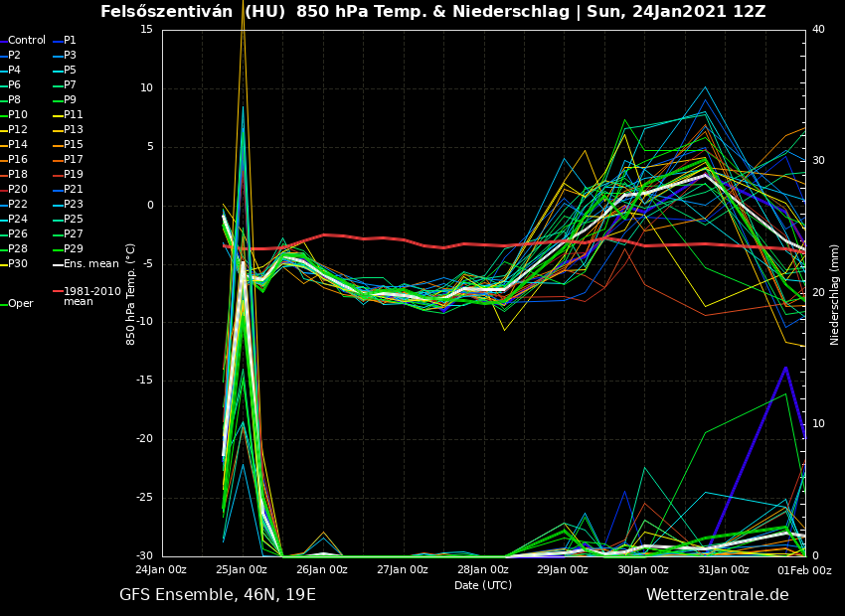Viewport: 845px width, 616px height.
Task: Click the Niederschlag (mm) axis label
Action: click(x=835, y=294)
